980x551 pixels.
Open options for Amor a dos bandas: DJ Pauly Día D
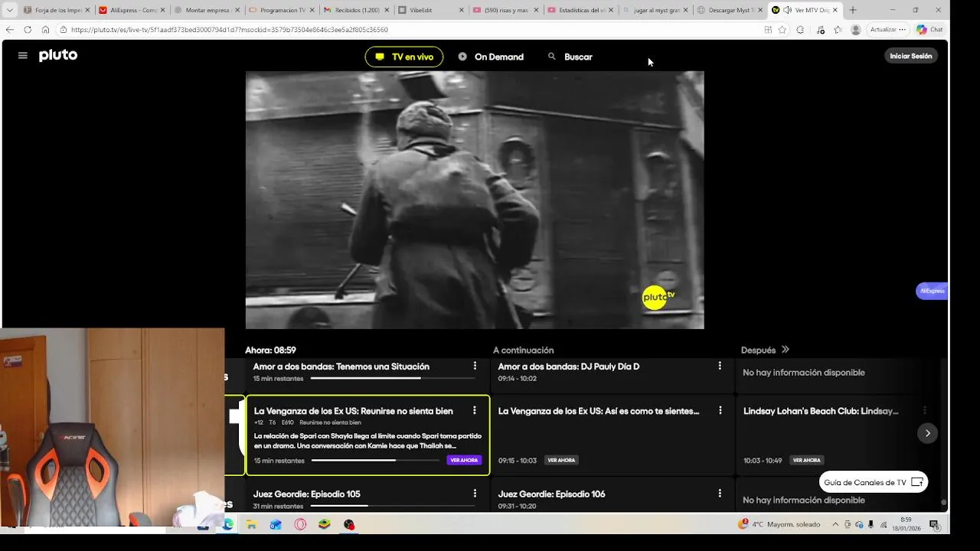tap(720, 366)
